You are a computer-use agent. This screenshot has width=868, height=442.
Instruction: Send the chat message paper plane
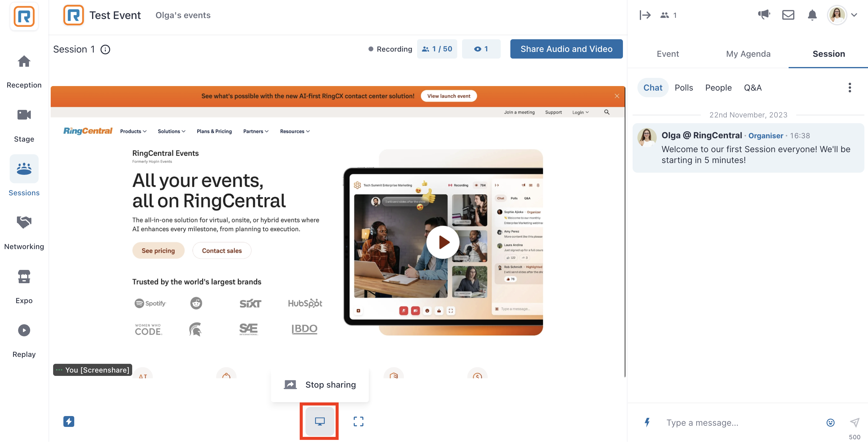[x=854, y=422]
